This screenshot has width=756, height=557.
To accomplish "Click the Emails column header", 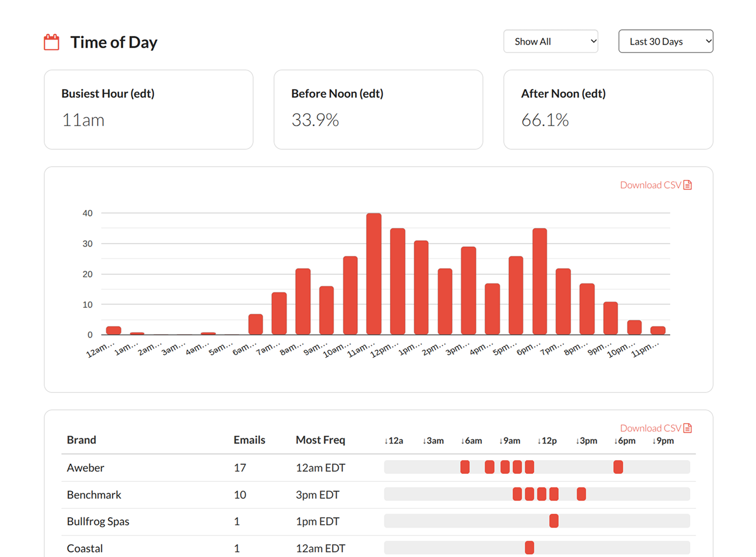I will coord(249,440).
